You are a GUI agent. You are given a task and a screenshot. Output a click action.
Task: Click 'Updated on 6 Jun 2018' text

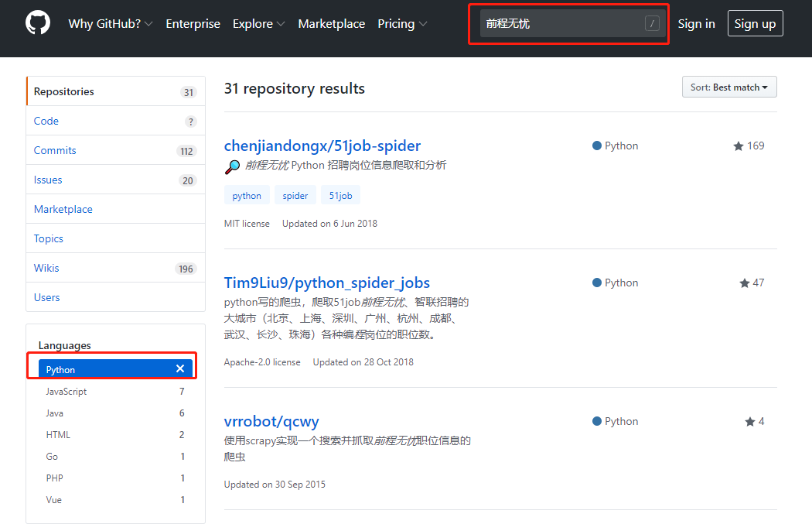[x=329, y=224]
